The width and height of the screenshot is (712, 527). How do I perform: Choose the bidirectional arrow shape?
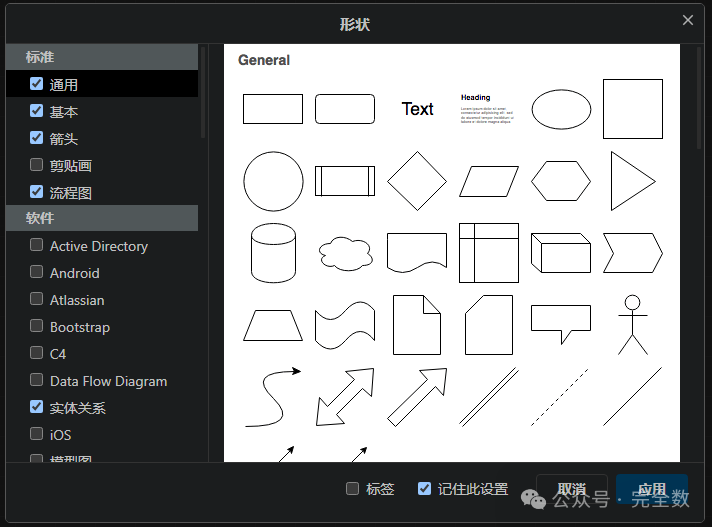pos(345,397)
